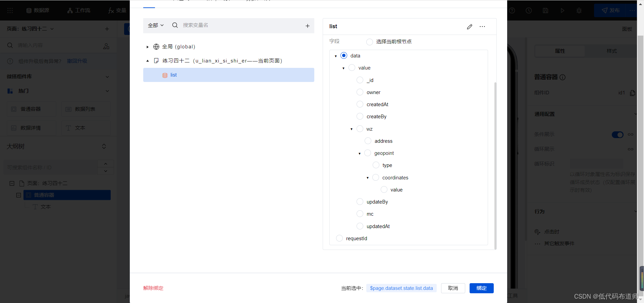Click the plus icon to add variable
Screen dimensions: 644x303
308,26
